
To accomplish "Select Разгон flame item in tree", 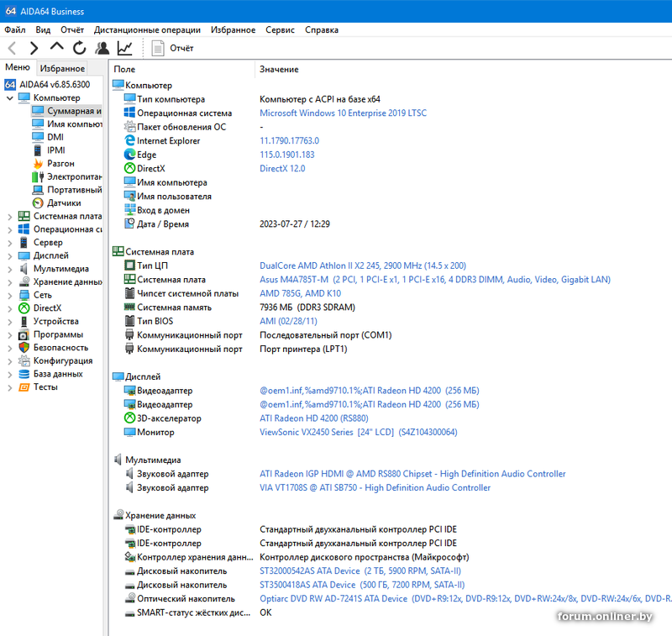I will tap(60, 163).
